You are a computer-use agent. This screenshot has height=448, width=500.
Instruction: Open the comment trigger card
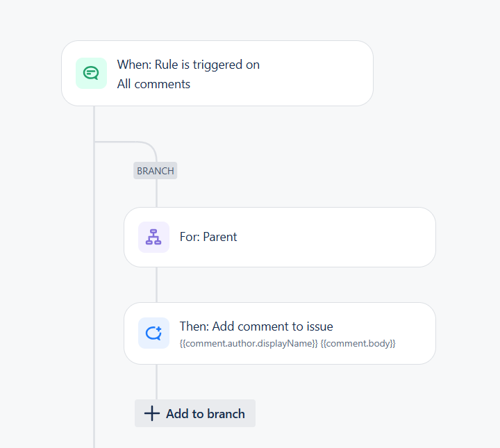tap(217, 74)
